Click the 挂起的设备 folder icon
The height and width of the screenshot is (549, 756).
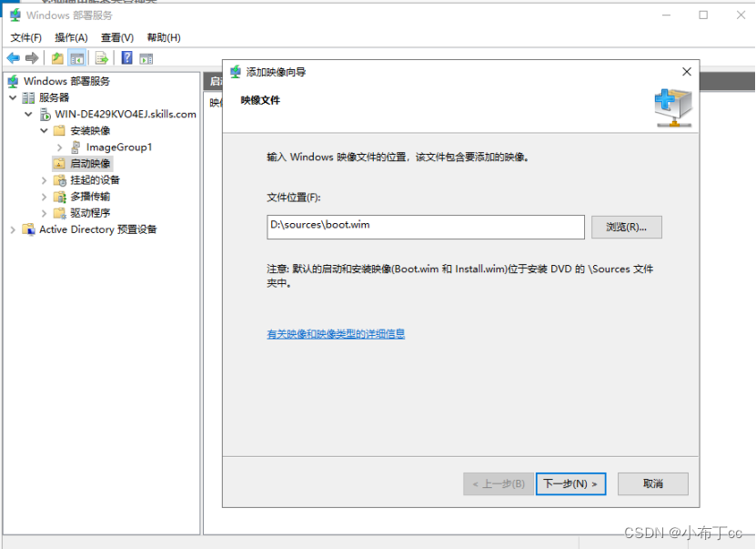click(60, 180)
